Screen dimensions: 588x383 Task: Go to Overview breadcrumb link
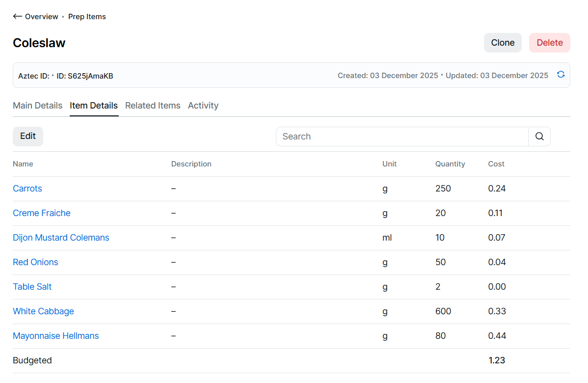[x=42, y=17]
